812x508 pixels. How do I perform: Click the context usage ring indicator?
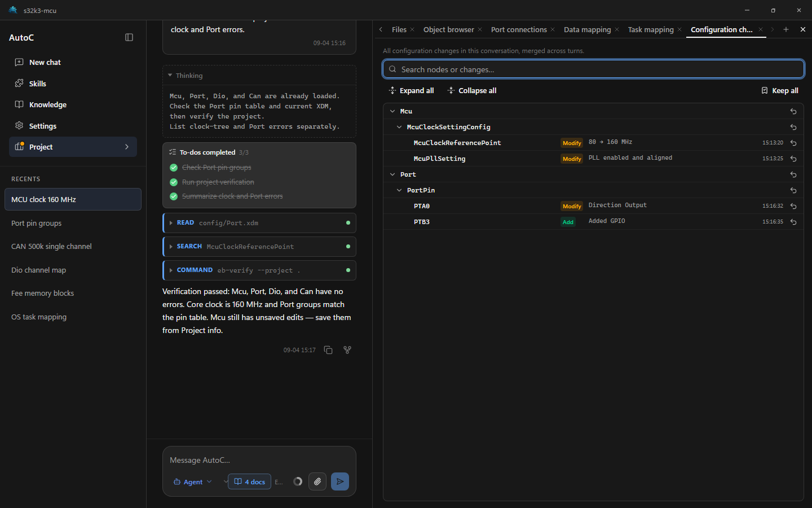click(298, 481)
